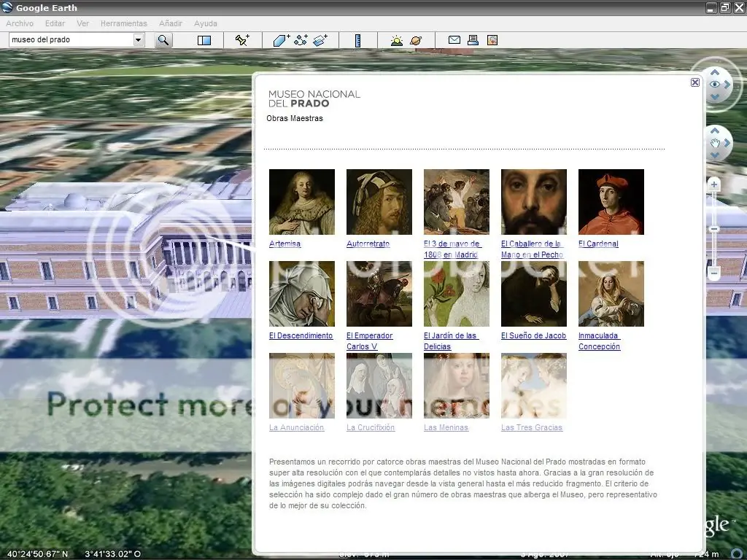Click the email envelope icon

(x=454, y=40)
